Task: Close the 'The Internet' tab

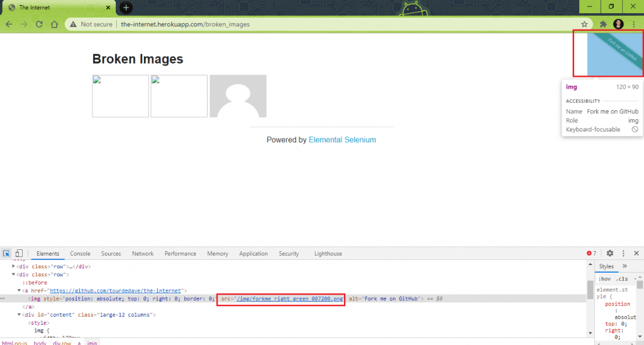Action: 108,8
